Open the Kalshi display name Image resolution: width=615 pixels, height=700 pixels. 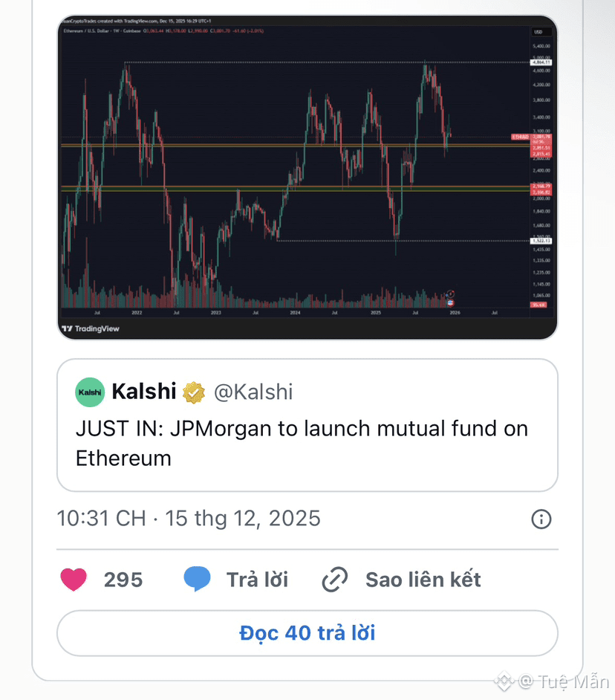point(143,392)
